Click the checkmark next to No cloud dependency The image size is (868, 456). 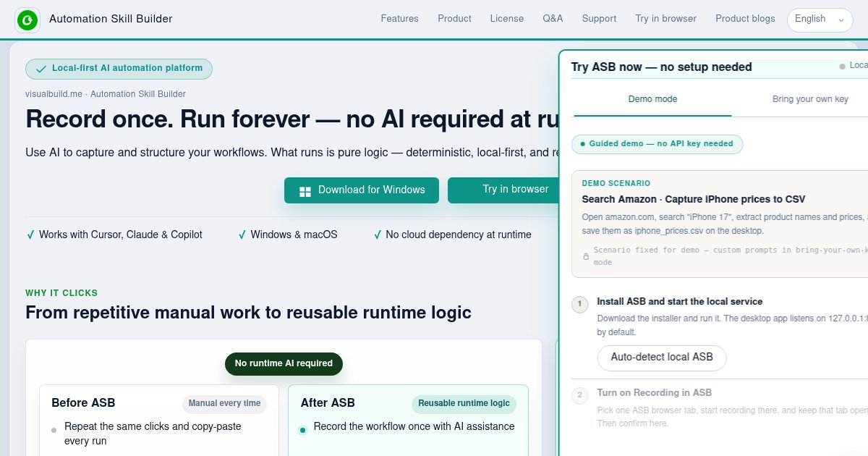(x=378, y=235)
